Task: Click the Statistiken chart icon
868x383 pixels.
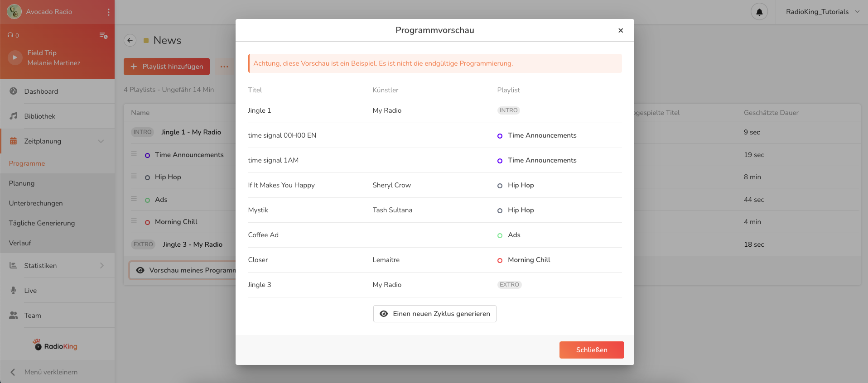Action: [x=13, y=266]
